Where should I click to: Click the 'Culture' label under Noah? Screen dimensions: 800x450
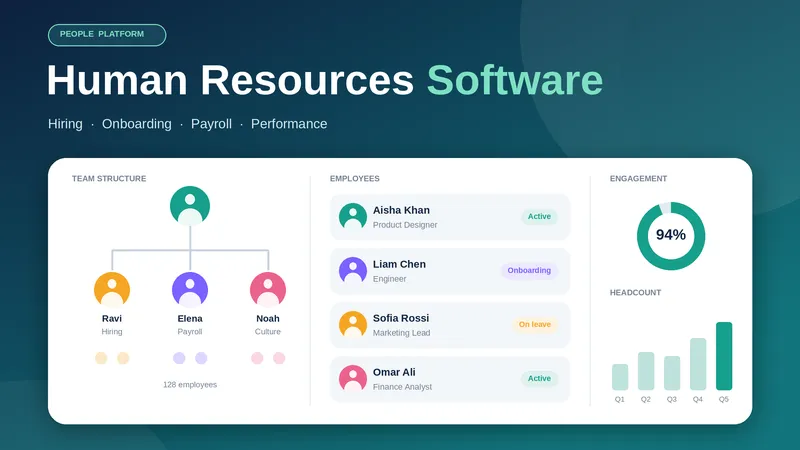point(268,332)
